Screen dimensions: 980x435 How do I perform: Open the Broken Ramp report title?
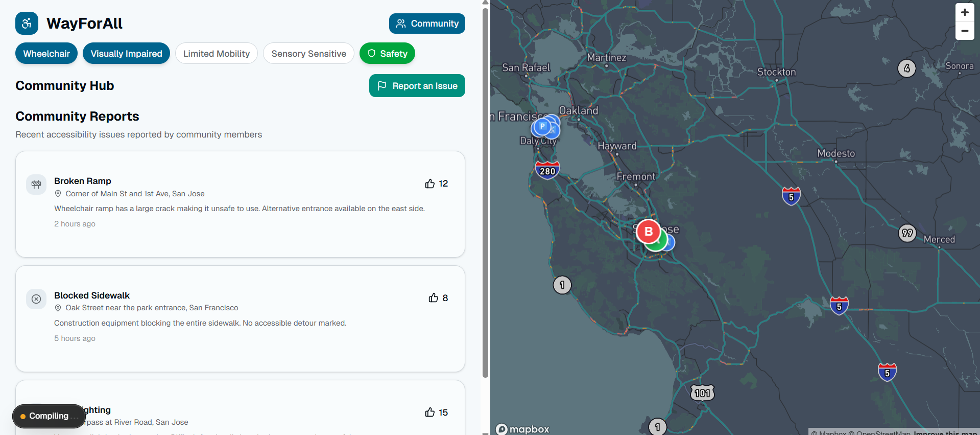[83, 181]
